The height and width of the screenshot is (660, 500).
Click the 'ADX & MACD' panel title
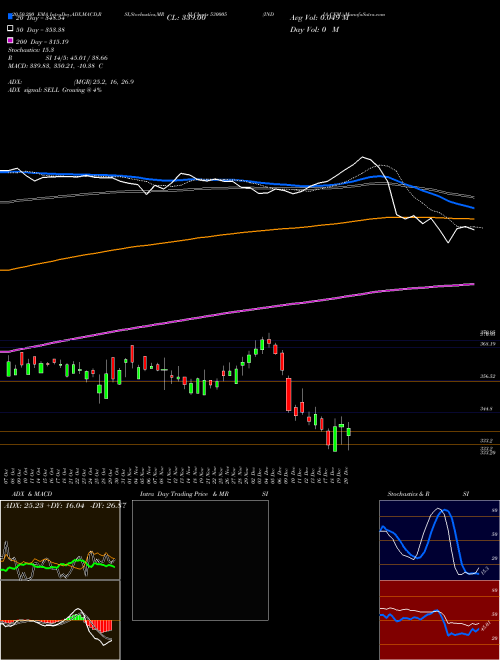click(x=32, y=494)
